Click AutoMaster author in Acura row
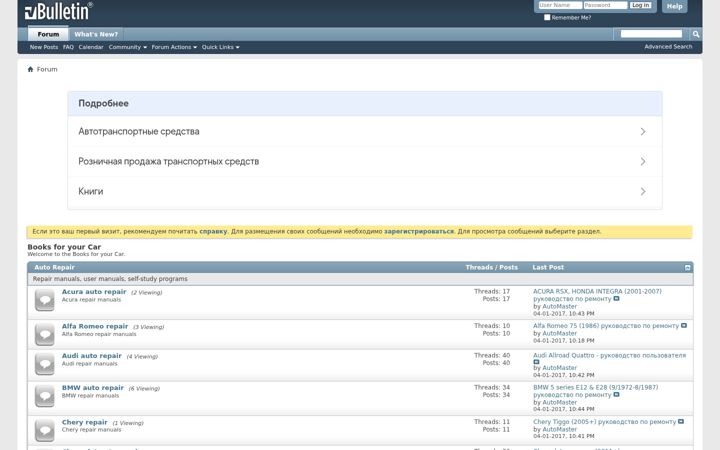The image size is (720, 450). (559, 306)
